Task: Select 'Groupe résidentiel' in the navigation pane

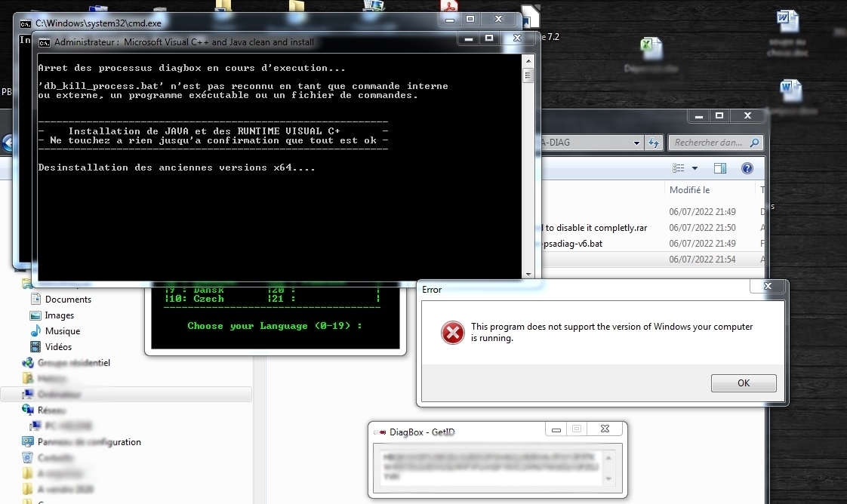Action: (x=74, y=363)
